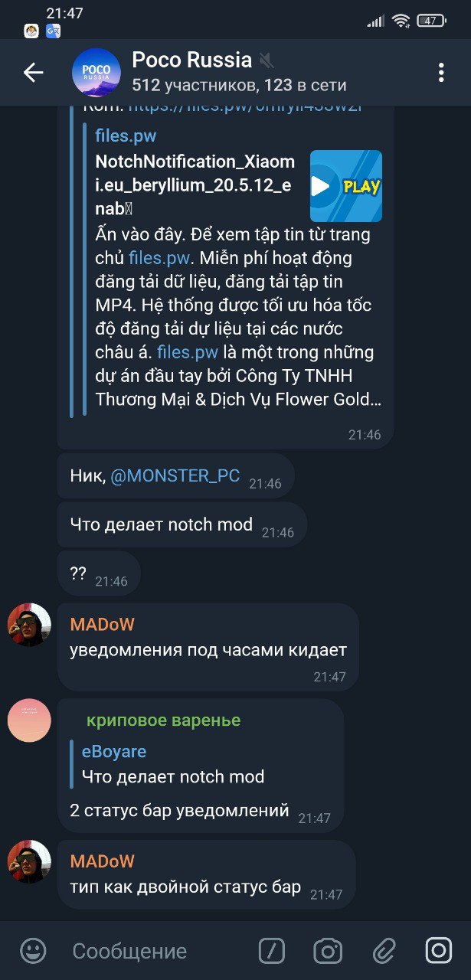
Task: Tap the muted speaker icon near title
Action: pos(266,60)
